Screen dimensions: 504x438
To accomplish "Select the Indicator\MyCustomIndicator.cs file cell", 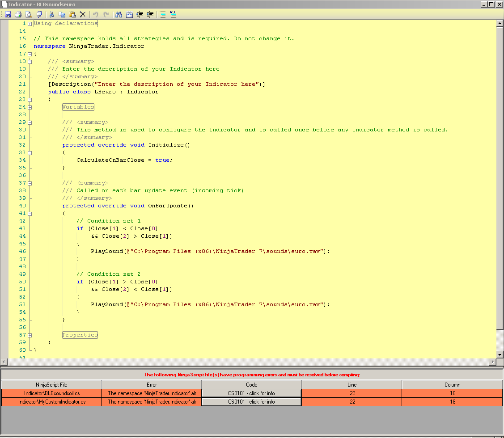I will (x=51, y=402).
